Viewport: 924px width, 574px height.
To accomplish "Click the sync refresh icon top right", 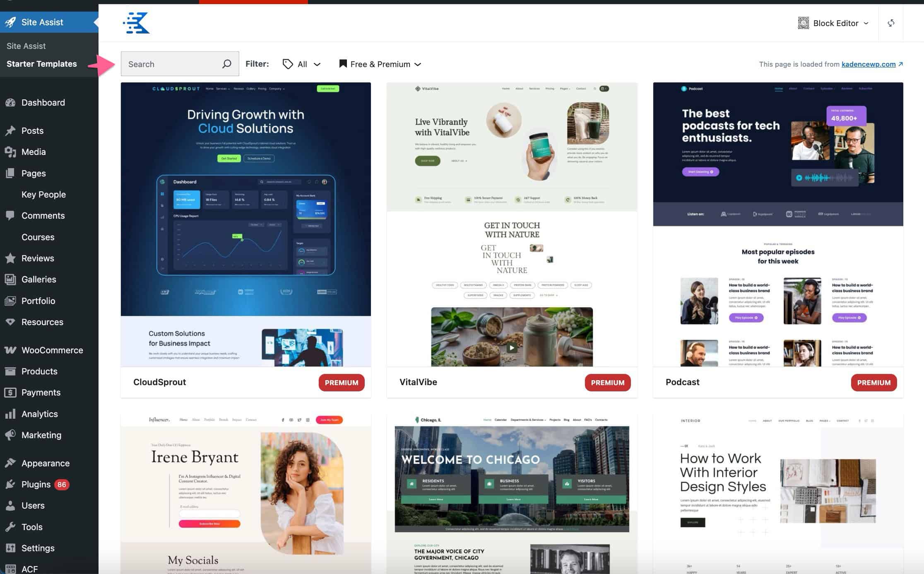I will tap(891, 23).
